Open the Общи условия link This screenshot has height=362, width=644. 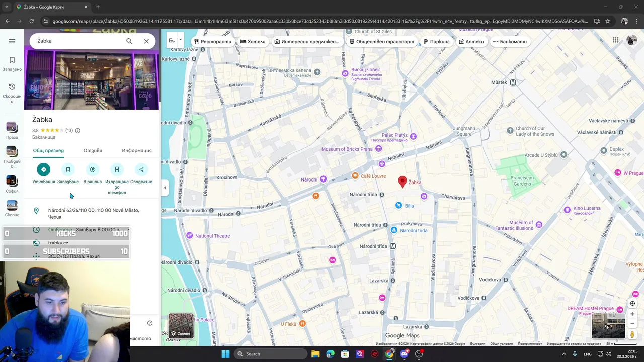(x=502, y=344)
